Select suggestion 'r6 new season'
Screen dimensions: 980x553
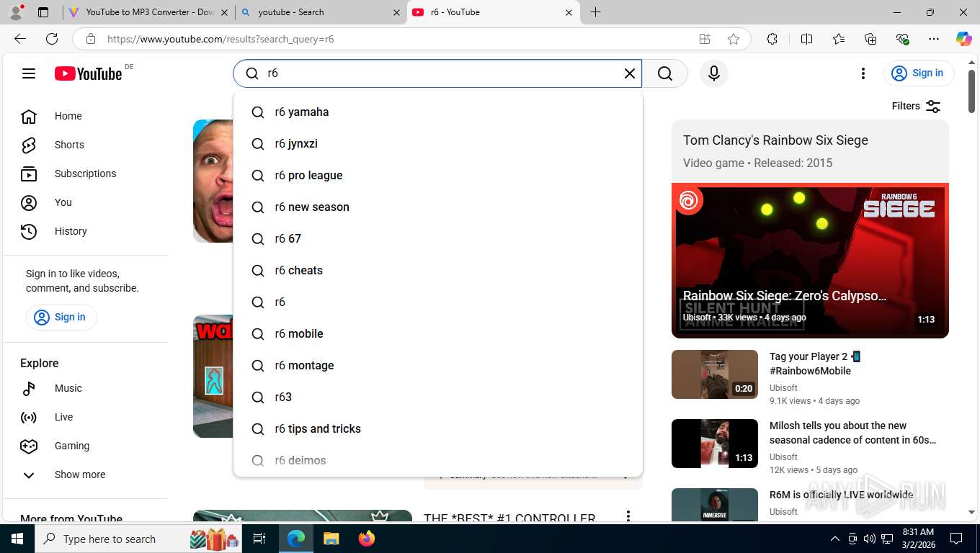(438, 207)
